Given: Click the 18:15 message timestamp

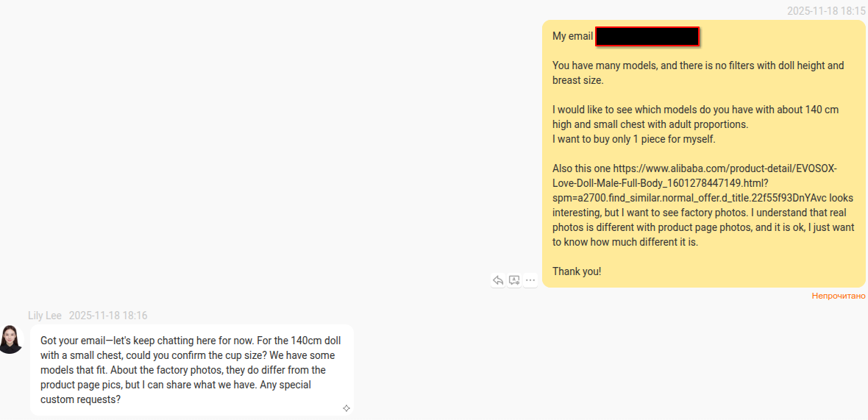Looking at the screenshot, I should (x=825, y=11).
